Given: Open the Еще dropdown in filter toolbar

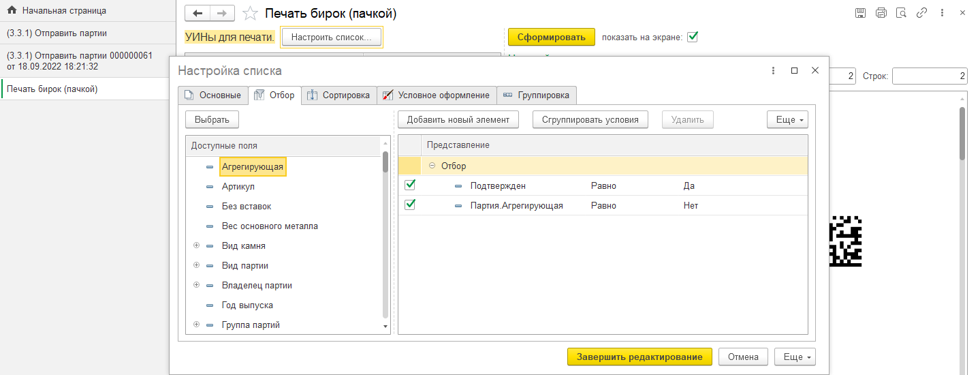Looking at the screenshot, I should (787, 119).
